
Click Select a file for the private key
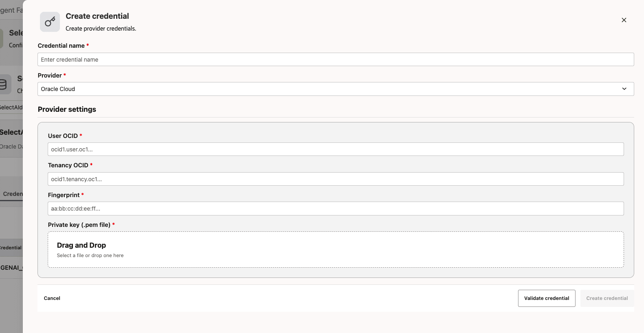(90, 255)
